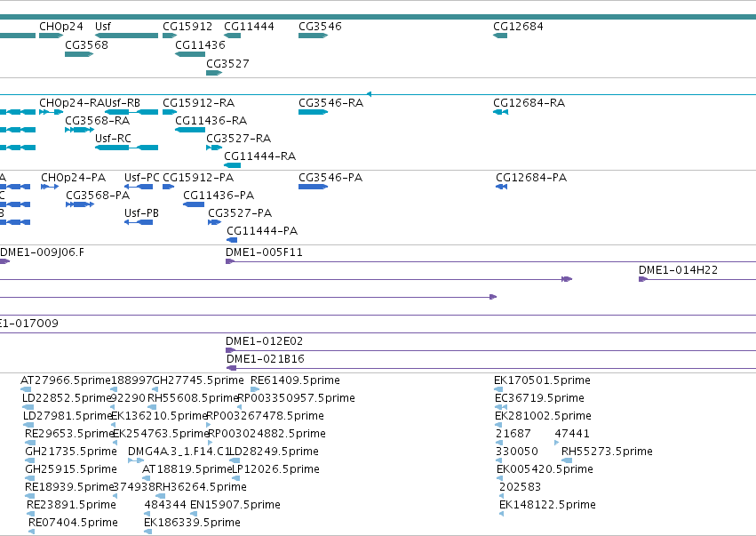
Task: Click the Usf gene label
Action: click(x=103, y=26)
